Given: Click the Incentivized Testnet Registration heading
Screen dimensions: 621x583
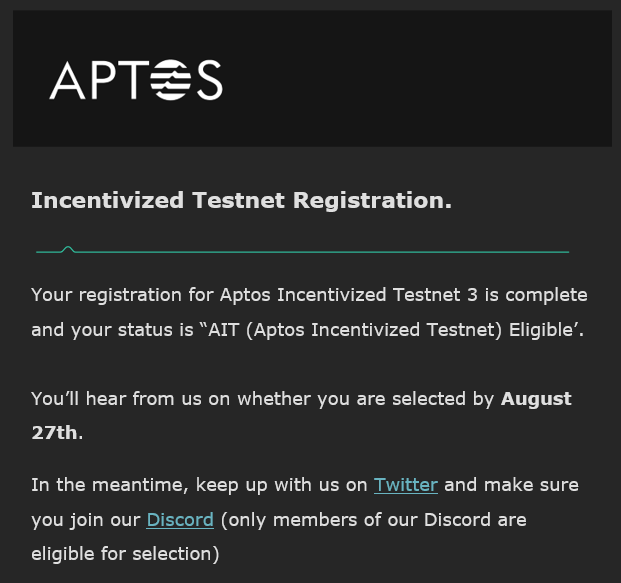Looking at the screenshot, I should 242,200.
